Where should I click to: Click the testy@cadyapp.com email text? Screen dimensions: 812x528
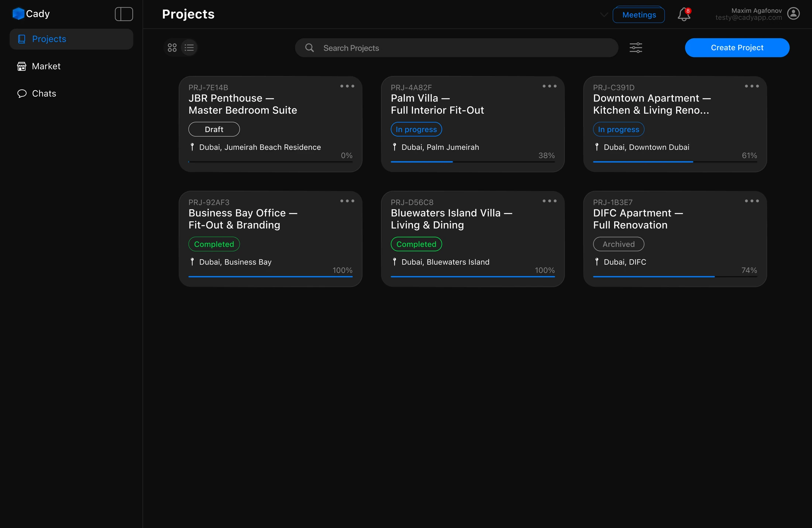(x=749, y=18)
